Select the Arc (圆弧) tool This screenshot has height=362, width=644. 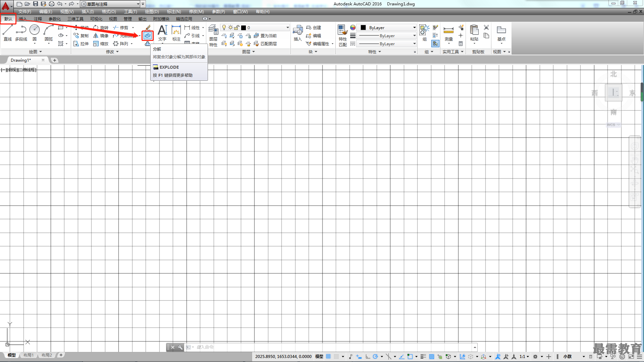point(49,33)
